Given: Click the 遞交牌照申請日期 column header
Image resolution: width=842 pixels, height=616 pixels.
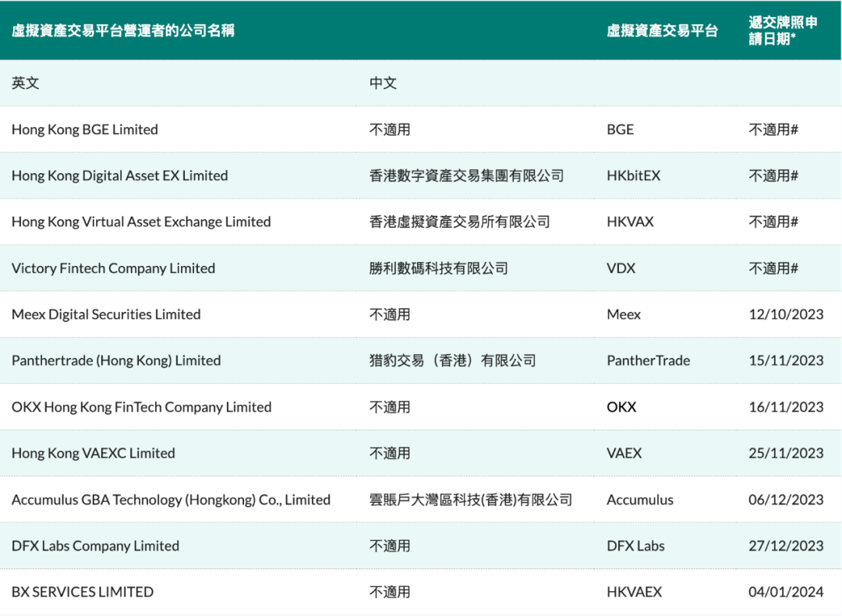Looking at the screenshot, I should [783, 30].
